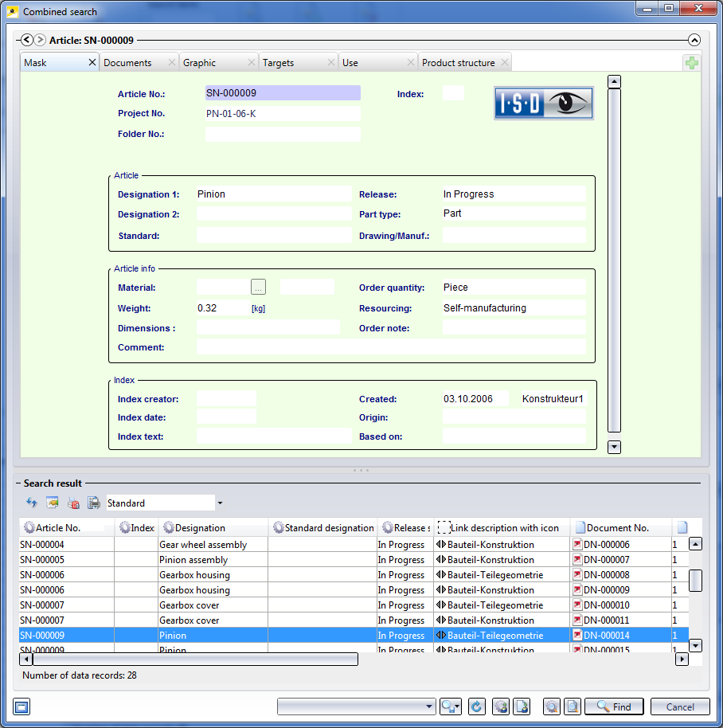Click the article search gear icon beside Find

pos(551,706)
